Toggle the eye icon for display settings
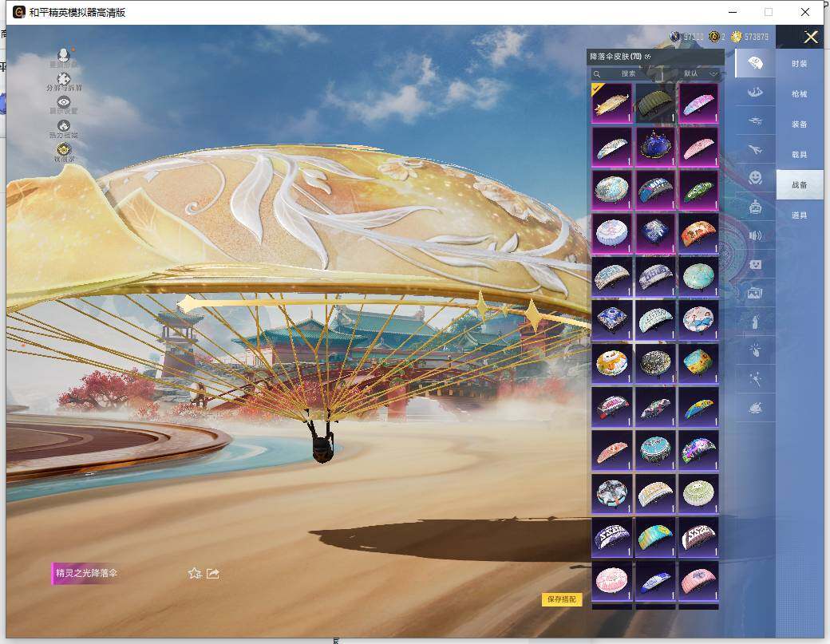Viewport: 830px width, 644px height. 64,105
